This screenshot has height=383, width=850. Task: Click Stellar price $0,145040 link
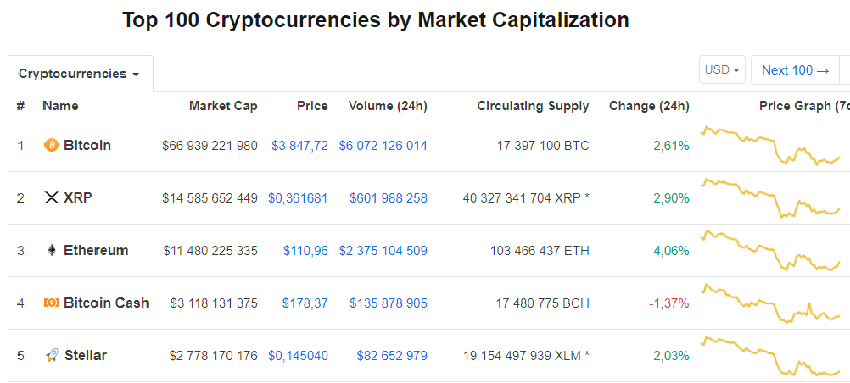[298, 356]
